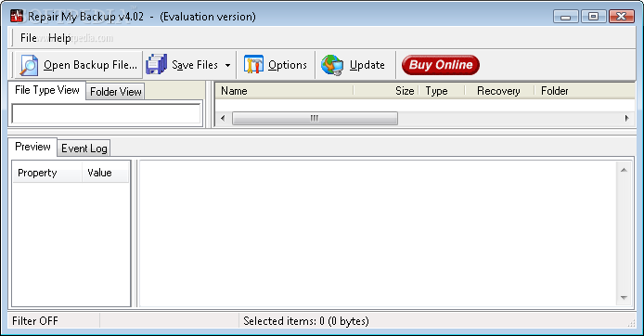Screen dimensions: 644x336
Task: Open the Save Files dropdown arrow
Action: [227, 65]
